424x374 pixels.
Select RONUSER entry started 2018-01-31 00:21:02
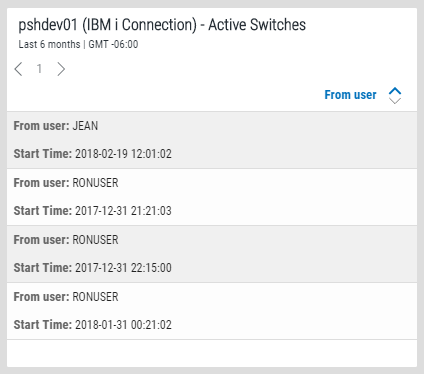[x=212, y=311]
